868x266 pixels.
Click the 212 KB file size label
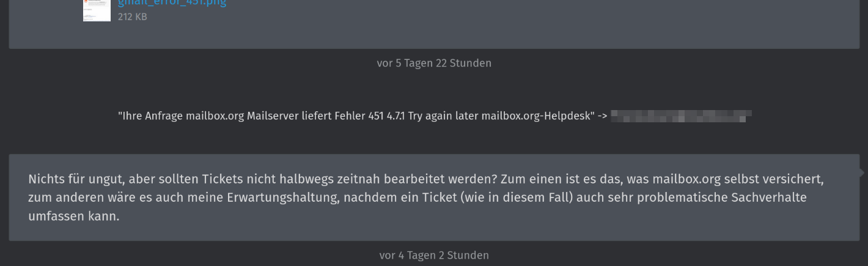133,17
